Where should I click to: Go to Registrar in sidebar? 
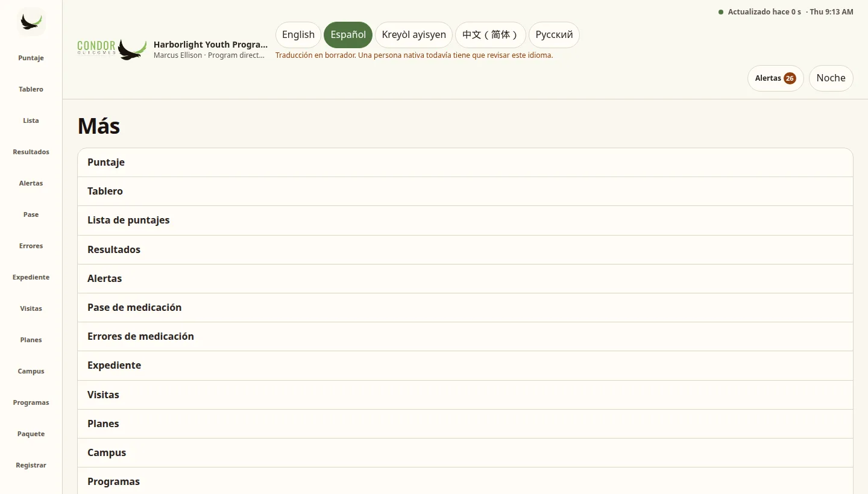(x=31, y=465)
